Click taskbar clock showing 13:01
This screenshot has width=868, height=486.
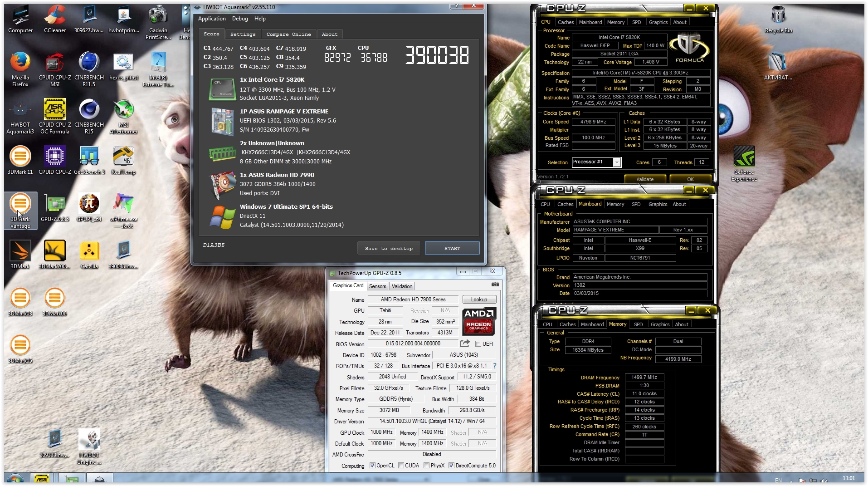(848, 478)
